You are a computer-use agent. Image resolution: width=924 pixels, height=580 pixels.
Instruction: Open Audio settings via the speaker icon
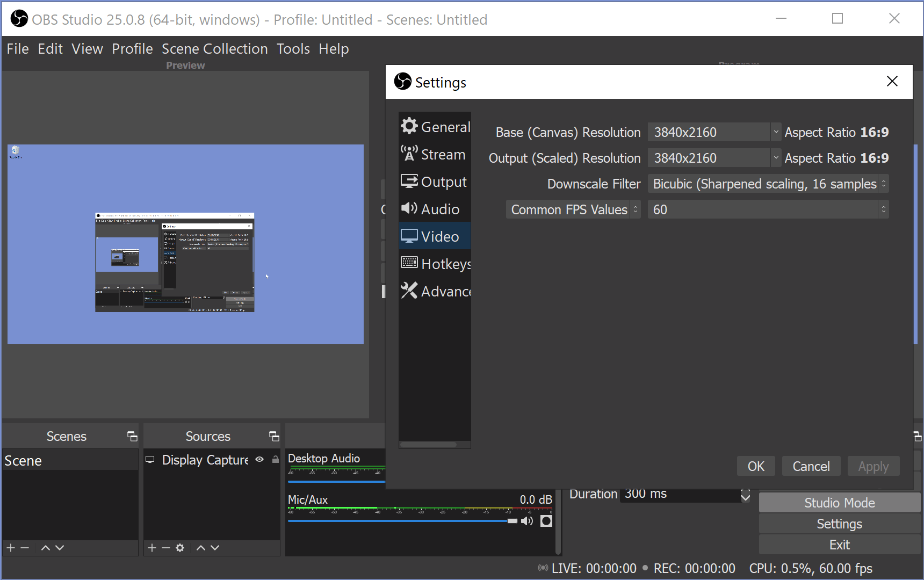click(x=409, y=208)
